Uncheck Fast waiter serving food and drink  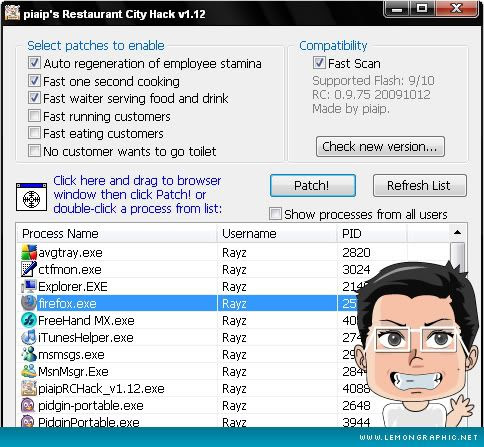click(34, 98)
